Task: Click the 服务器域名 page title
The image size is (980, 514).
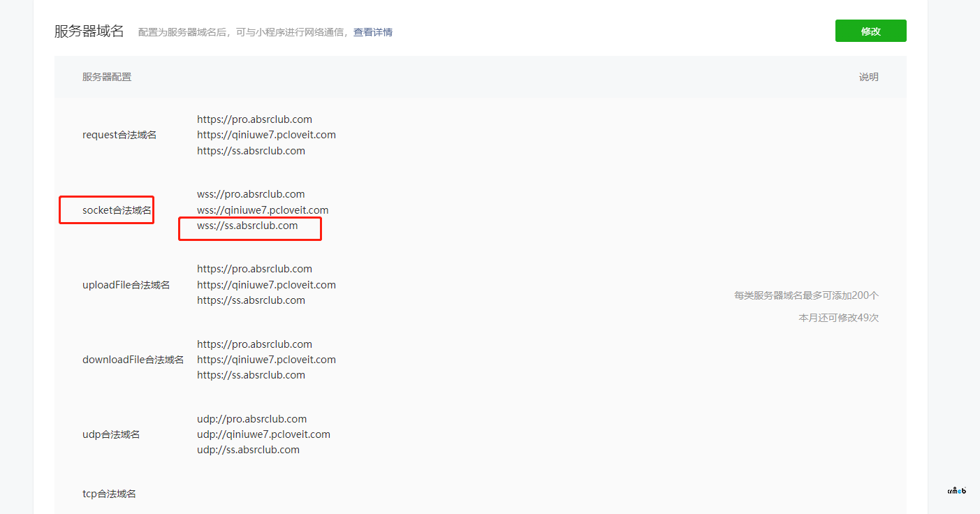Action: tap(89, 31)
